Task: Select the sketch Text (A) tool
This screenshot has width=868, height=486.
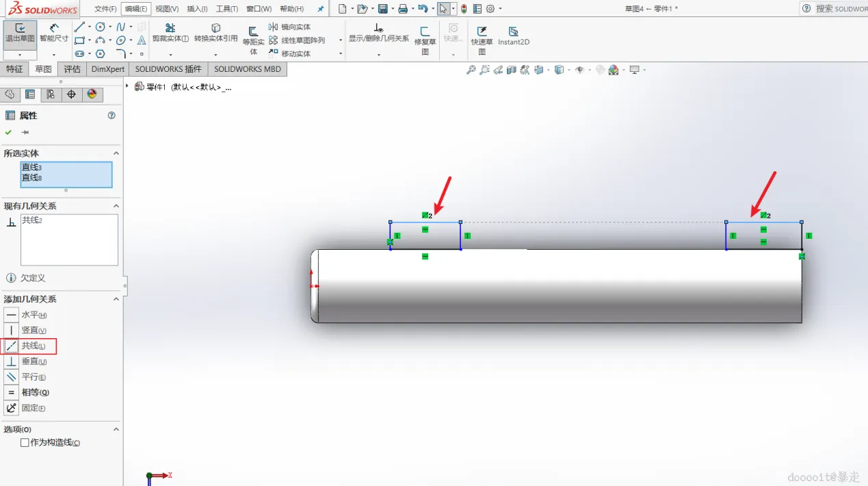Action: click(142, 40)
